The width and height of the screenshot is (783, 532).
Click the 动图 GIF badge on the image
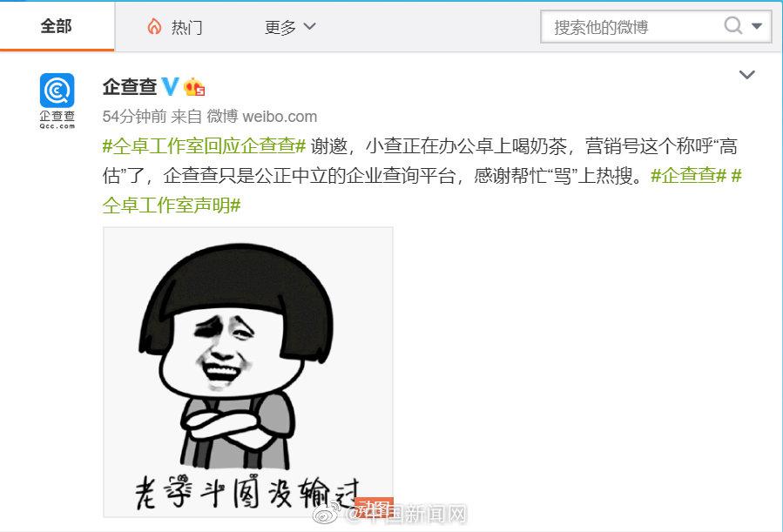(374, 507)
